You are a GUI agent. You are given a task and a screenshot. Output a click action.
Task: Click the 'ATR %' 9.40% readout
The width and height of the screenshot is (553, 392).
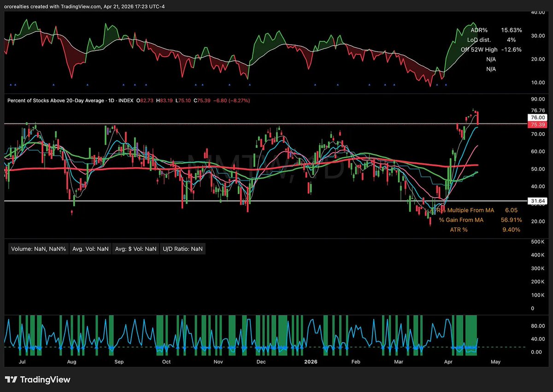[x=485, y=229]
